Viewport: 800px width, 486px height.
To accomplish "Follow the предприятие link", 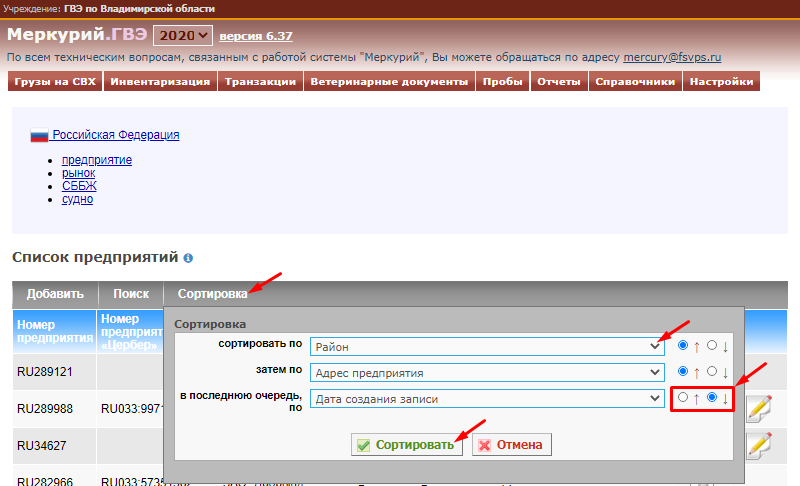I will click(97, 160).
